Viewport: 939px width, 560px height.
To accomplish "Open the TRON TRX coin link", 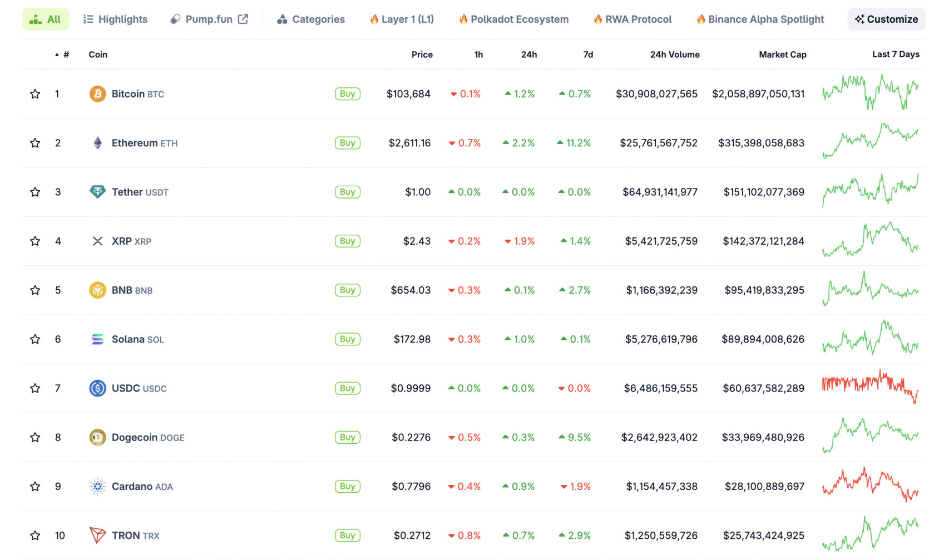I will tap(136, 536).
